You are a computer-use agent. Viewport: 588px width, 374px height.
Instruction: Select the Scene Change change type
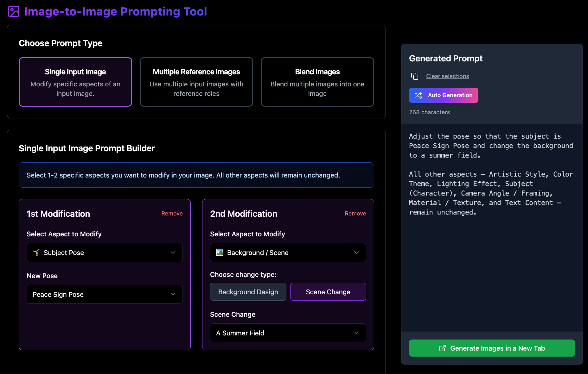tap(328, 292)
